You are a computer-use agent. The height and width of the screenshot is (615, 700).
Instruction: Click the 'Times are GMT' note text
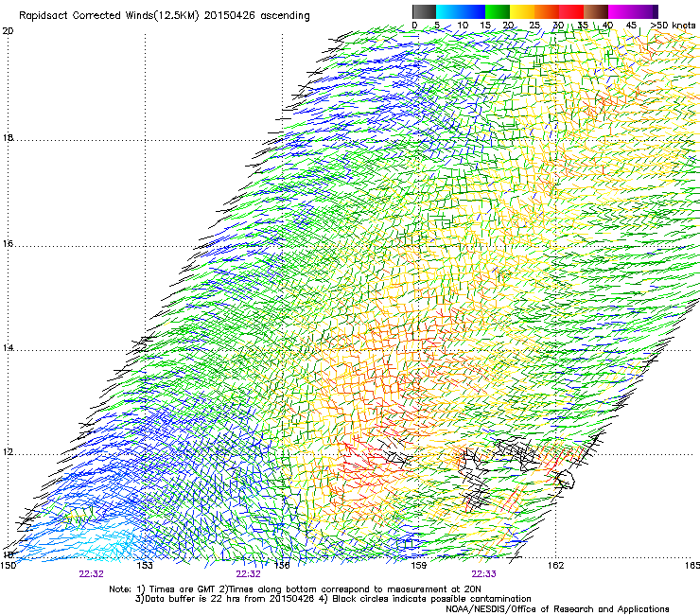(x=181, y=589)
